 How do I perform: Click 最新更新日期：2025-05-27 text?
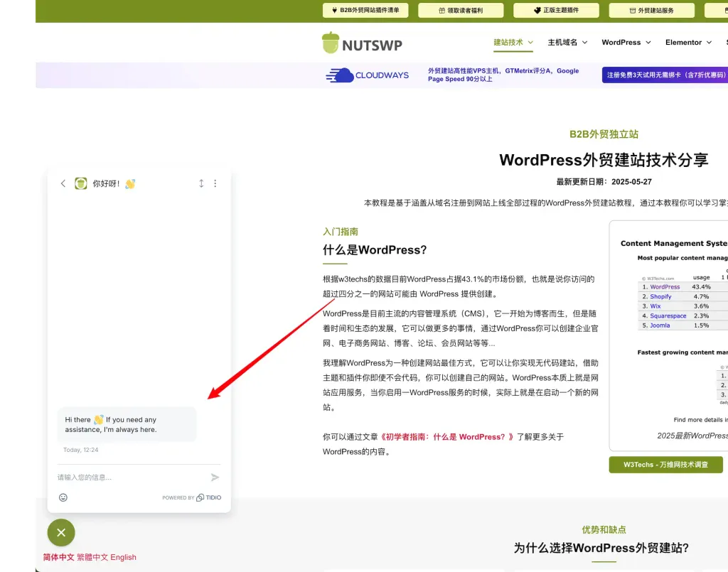(604, 181)
